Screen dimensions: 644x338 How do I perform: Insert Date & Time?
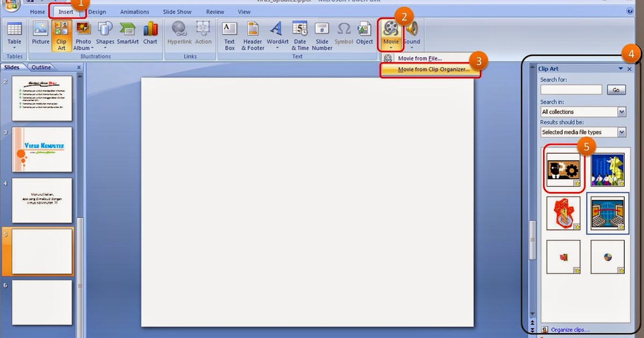coord(300,35)
